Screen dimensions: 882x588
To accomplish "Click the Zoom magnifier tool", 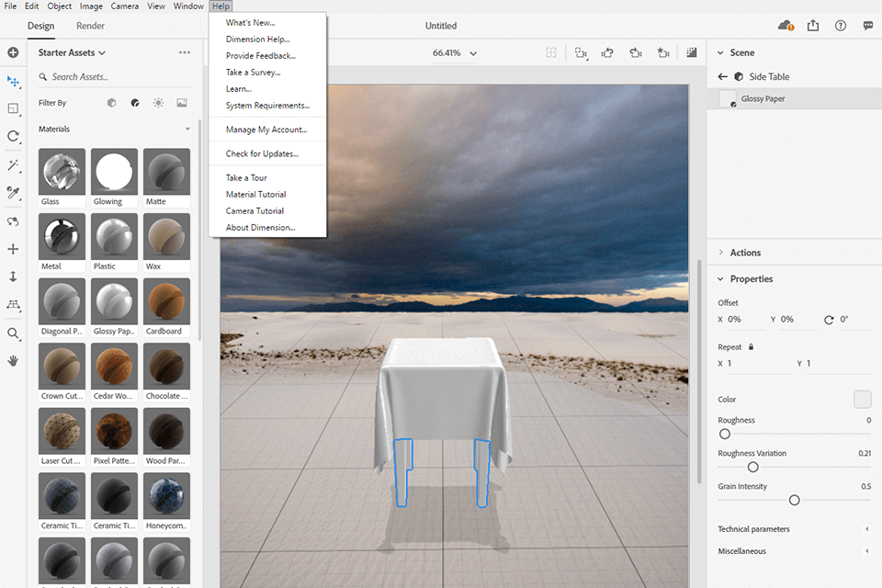I will coord(13,334).
